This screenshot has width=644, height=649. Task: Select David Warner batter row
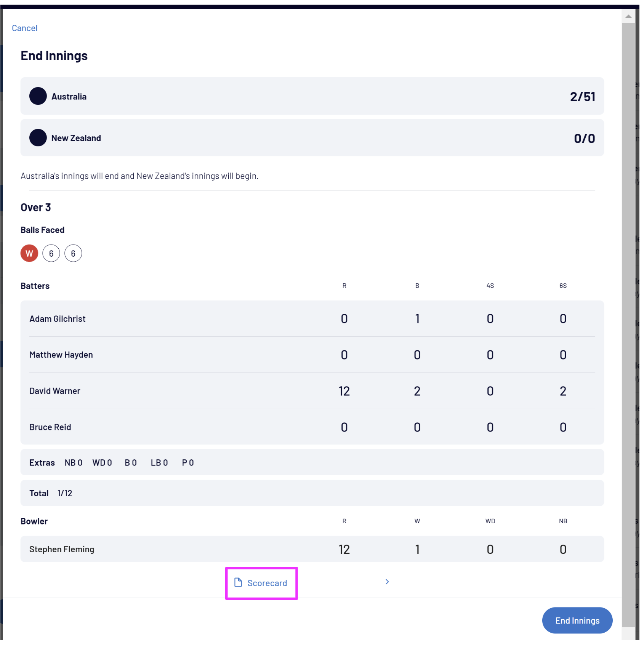click(x=312, y=391)
